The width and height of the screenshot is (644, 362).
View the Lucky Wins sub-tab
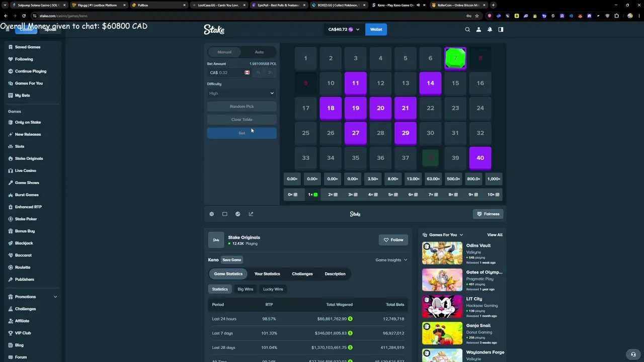tap(273, 289)
